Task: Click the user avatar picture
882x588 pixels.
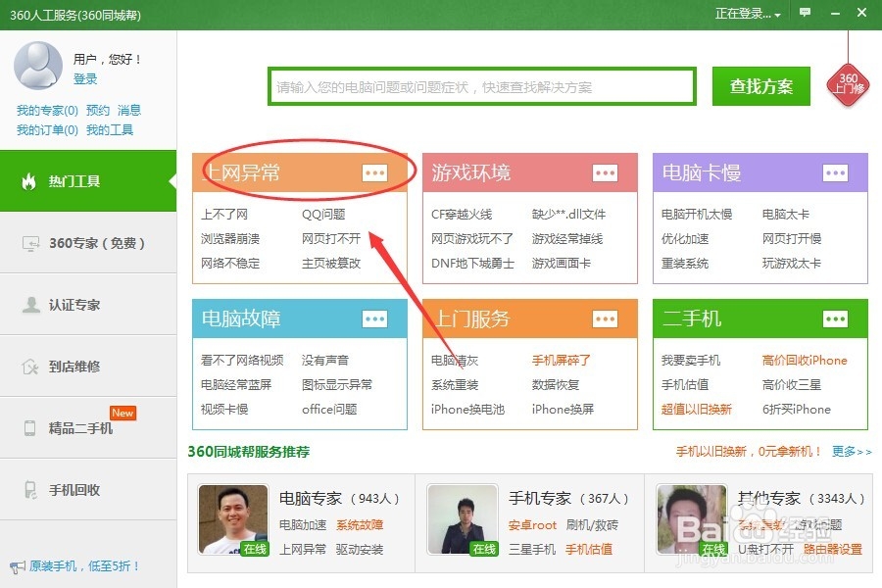Action: point(37,66)
